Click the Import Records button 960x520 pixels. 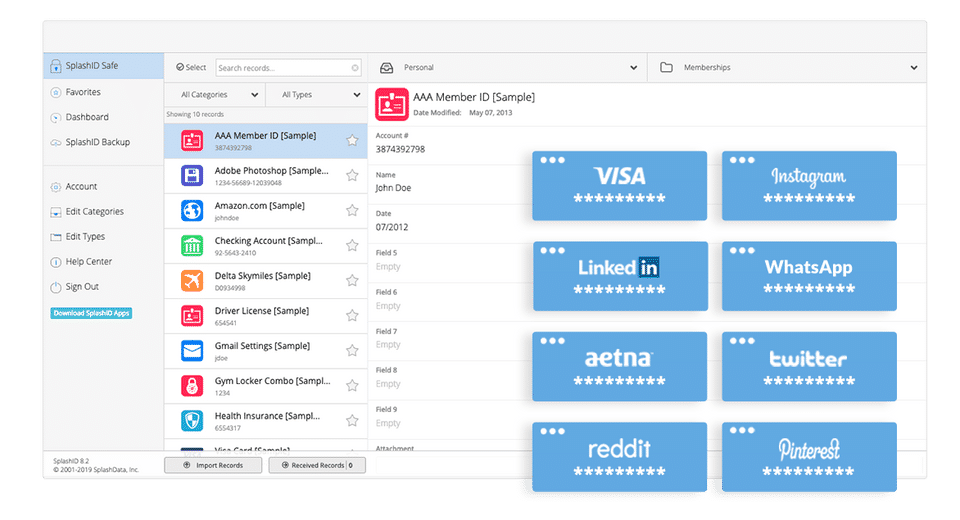click(x=213, y=465)
